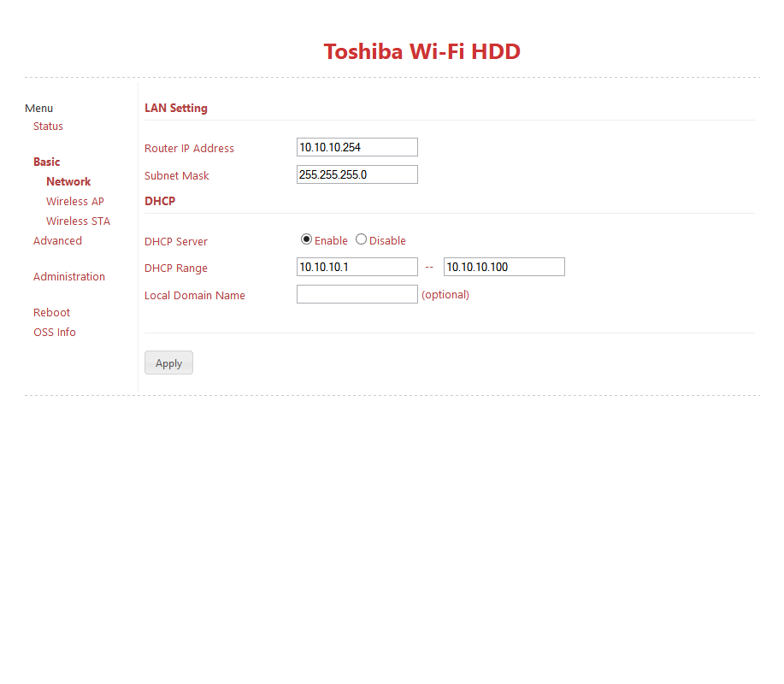Click the Subnet Mask label
The height and width of the screenshot is (684, 784).
[176, 175]
